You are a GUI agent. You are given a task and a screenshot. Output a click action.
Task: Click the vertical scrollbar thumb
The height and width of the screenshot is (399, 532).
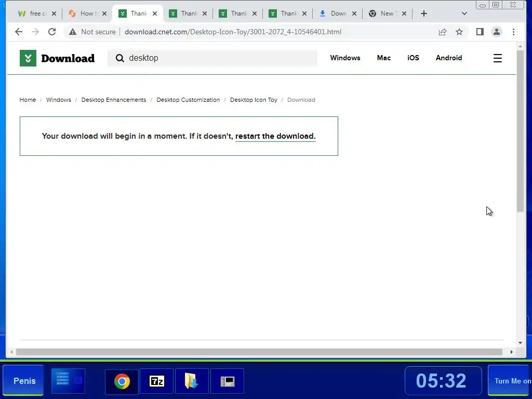click(520, 131)
